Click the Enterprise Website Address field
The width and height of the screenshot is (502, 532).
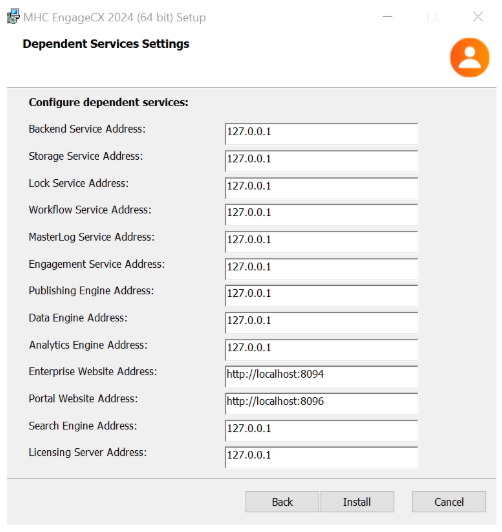(321, 376)
